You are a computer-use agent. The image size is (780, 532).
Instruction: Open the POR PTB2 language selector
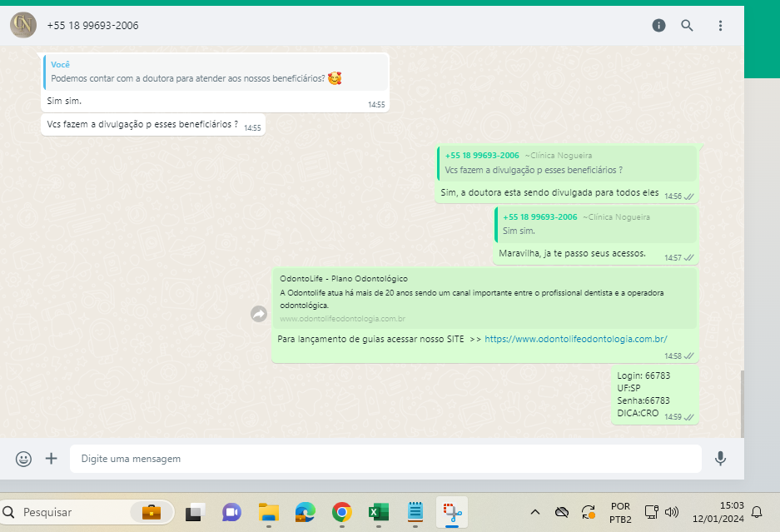(x=620, y=511)
